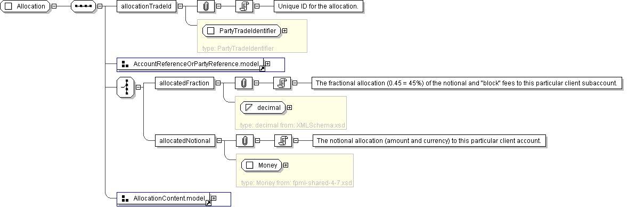
Task: Collapse the Allocation root element
Action: coord(54,6)
